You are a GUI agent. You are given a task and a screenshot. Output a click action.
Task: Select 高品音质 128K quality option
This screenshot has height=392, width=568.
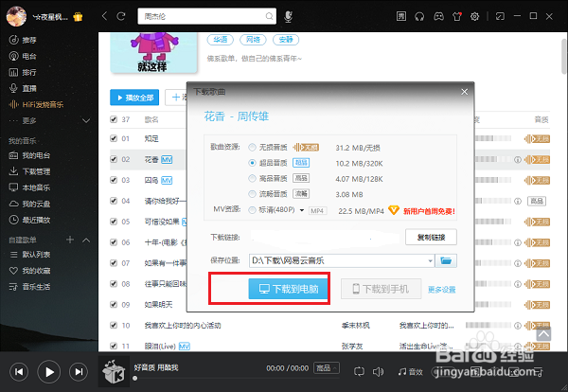point(252,178)
